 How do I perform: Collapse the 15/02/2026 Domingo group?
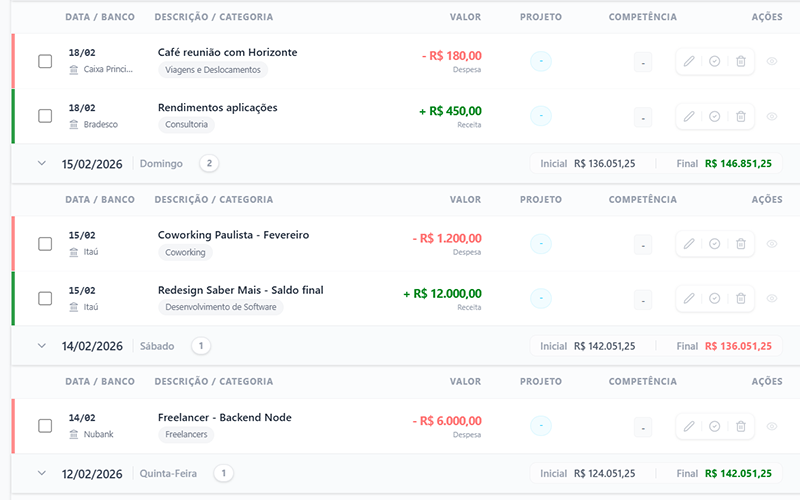tap(42, 163)
